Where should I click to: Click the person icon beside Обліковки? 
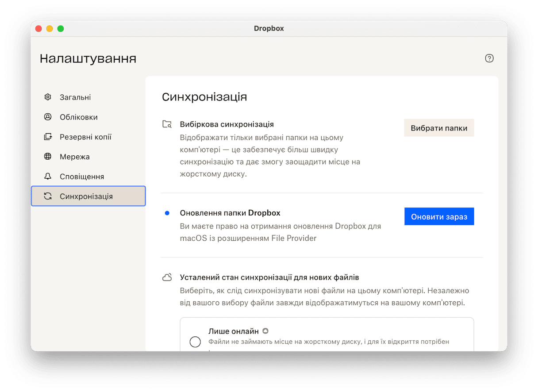tap(48, 117)
